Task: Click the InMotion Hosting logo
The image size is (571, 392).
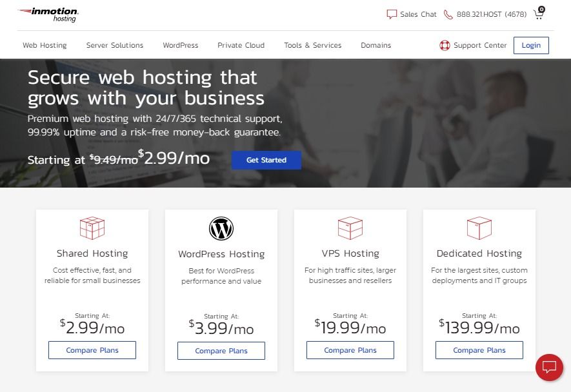Action: pyautogui.click(x=48, y=15)
